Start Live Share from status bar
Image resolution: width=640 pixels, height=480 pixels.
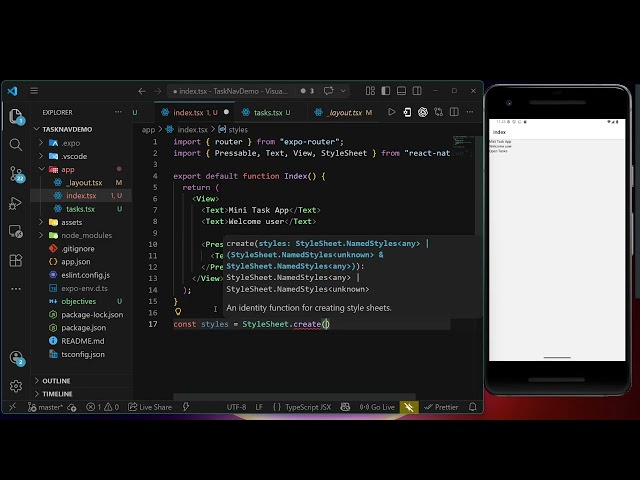[x=150, y=407]
